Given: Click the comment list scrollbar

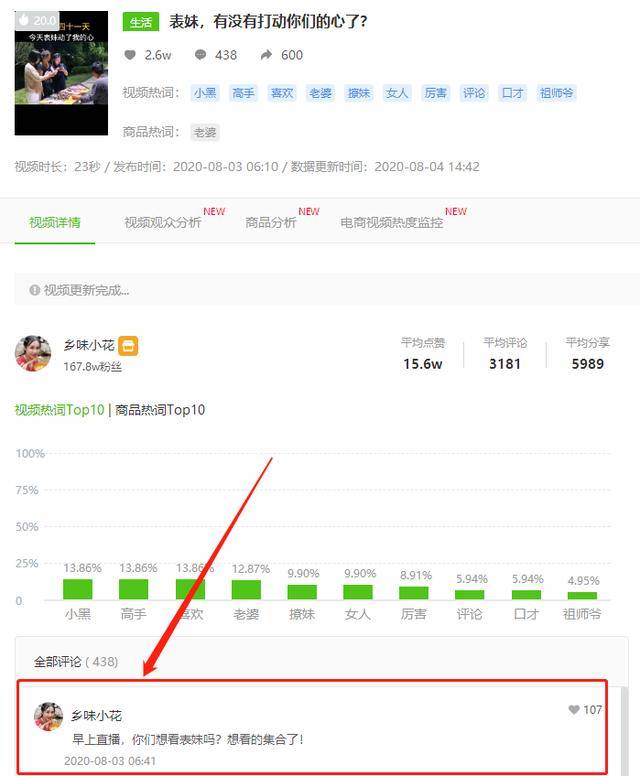Looking at the screenshot, I should (625, 730).
